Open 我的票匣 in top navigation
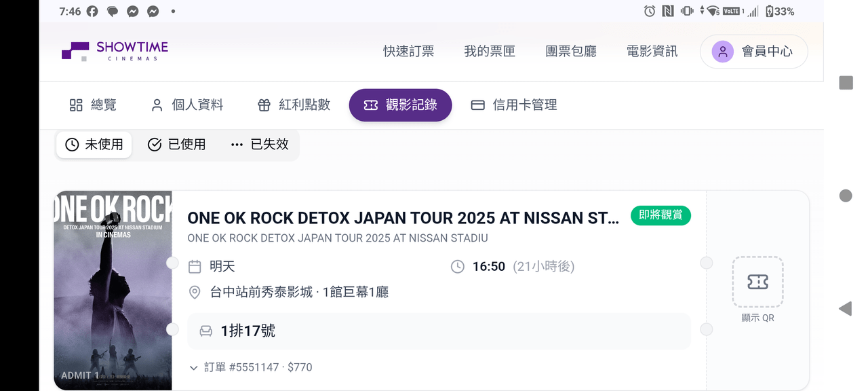The width and height of the screenshot is (868, 391). [x=490, y=52]
